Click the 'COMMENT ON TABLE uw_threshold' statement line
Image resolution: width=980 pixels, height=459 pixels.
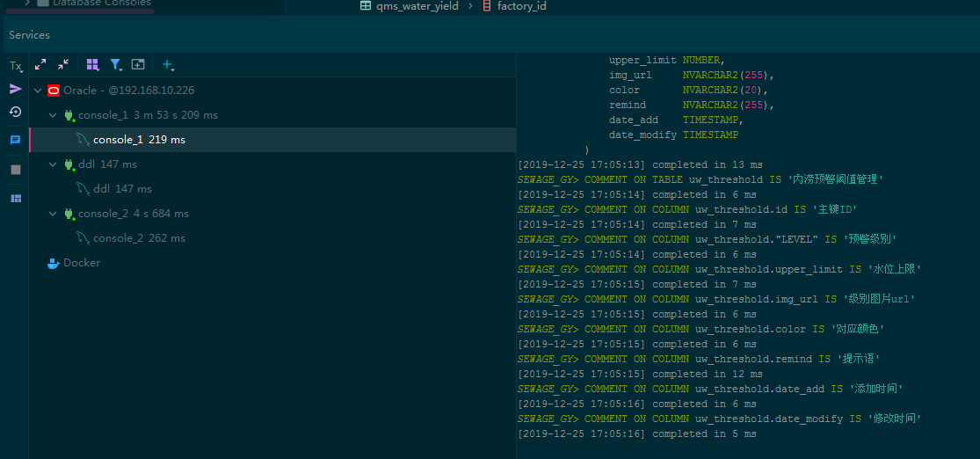point(700,180)
